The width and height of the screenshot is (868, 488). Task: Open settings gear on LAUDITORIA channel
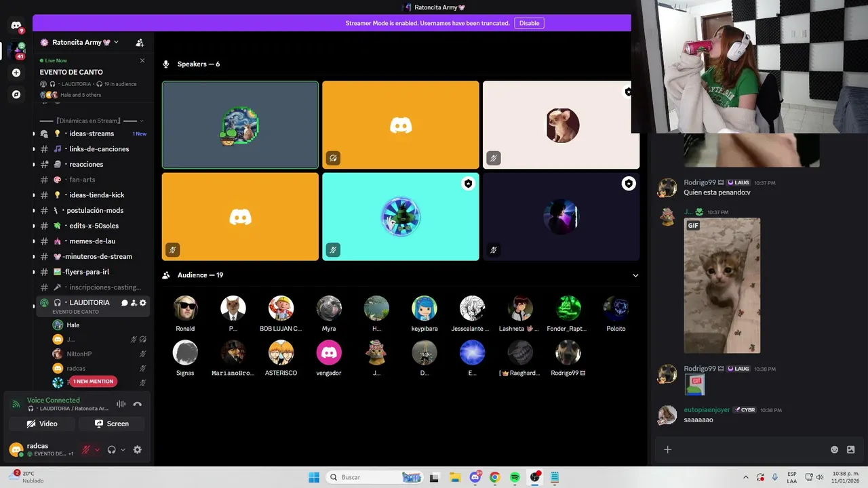click(x=143, y=303)
